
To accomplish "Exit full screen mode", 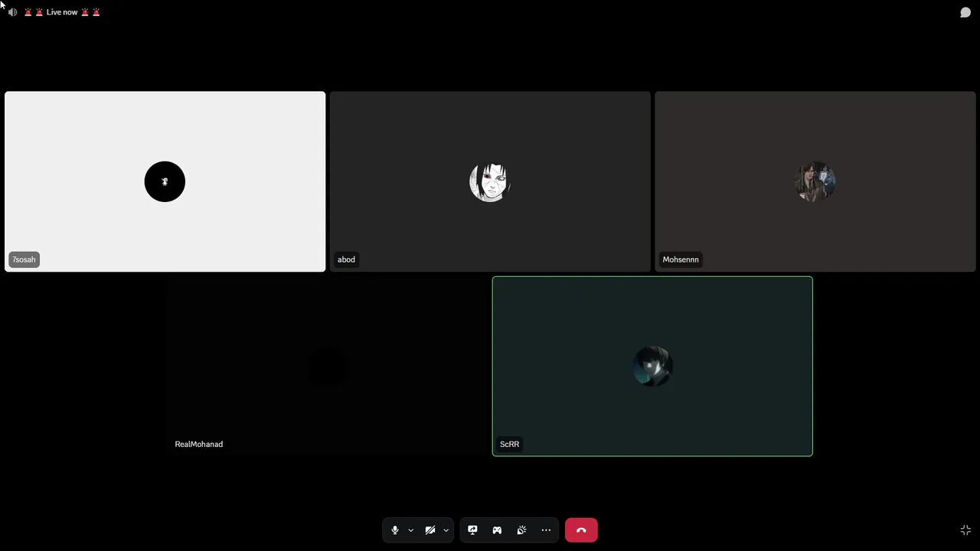I will point(965,530).
